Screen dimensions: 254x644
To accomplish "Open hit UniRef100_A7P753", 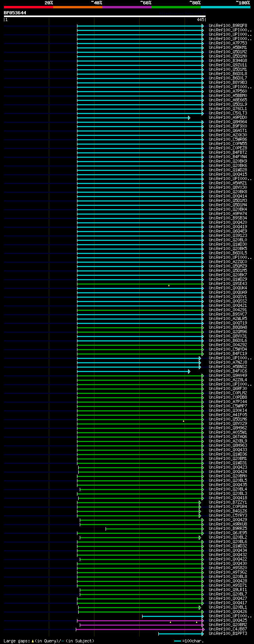I will pyautogui.click(x=228, y=43).
